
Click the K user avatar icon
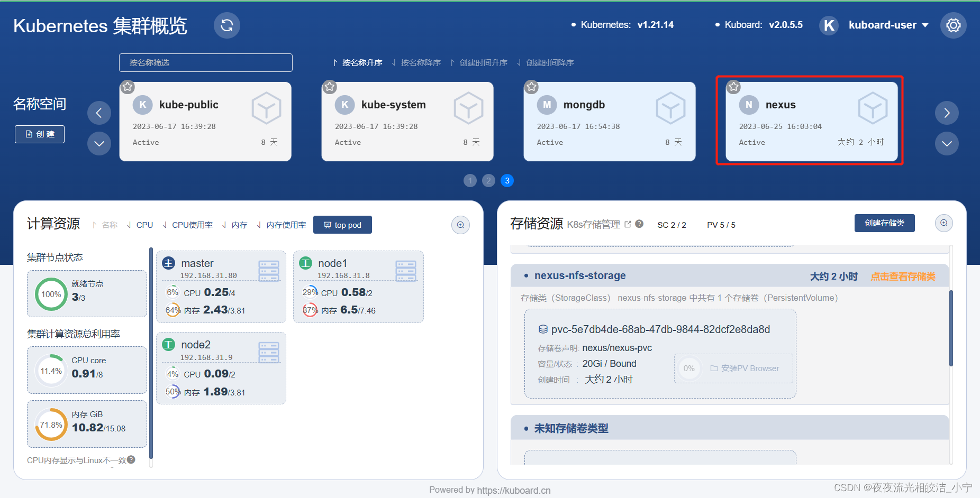coord(829,25)
